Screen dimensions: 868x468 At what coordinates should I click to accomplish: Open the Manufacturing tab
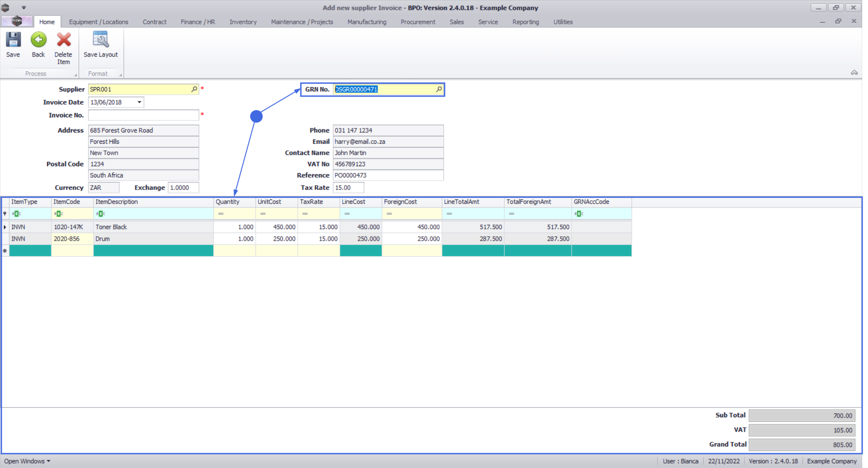(x=366, y=22)
